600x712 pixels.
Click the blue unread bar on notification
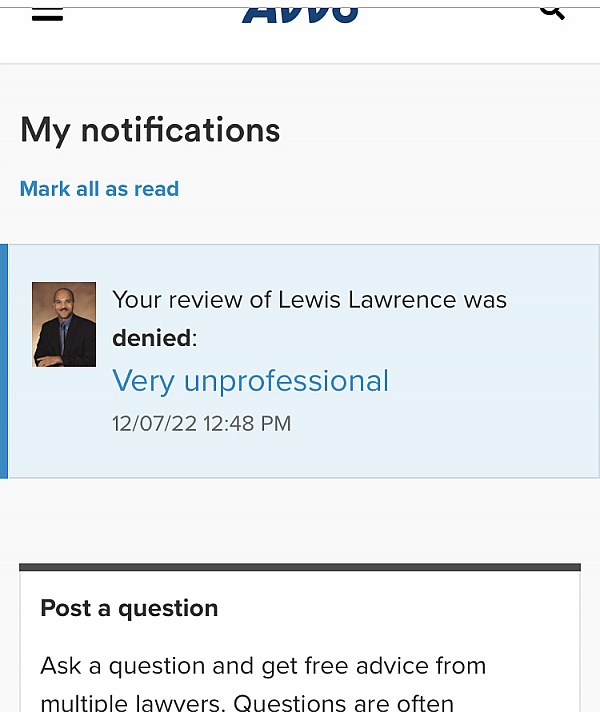pos(3,361)
